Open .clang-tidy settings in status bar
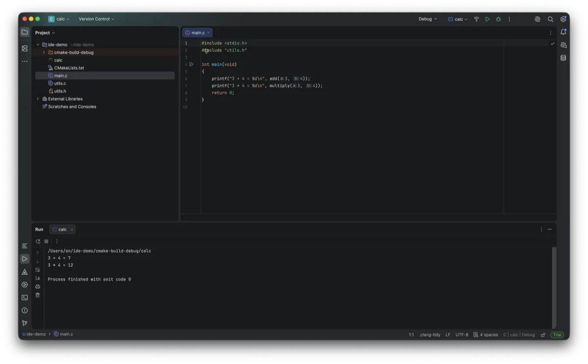 click(430, 335)
